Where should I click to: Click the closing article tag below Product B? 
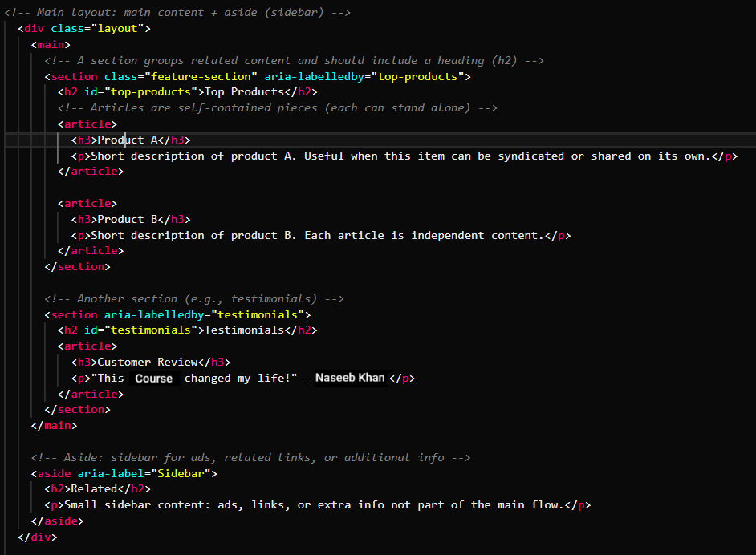point(91,251)
